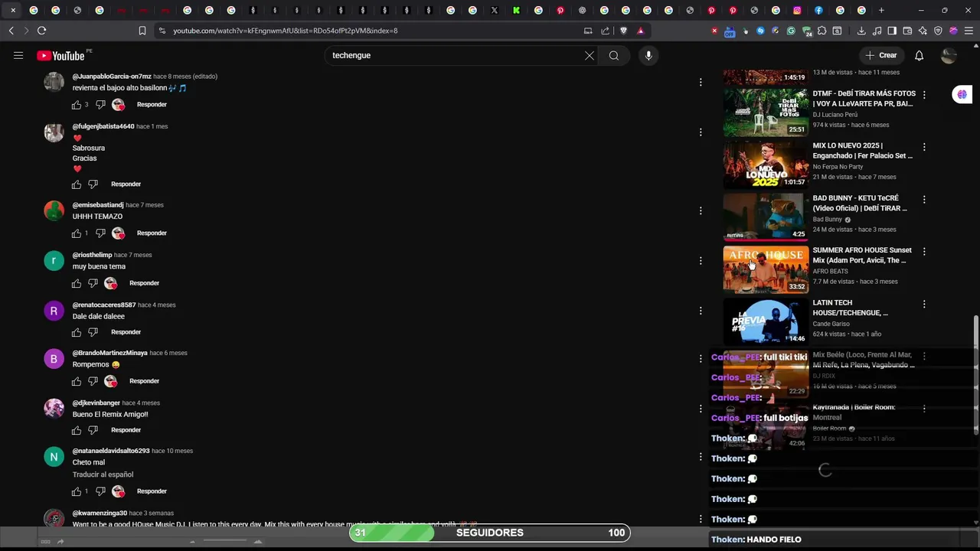Dislike BrandoMartinezMinaya's Rompemos comment
Screen dimensions: 980x551
tap(93, 381)
